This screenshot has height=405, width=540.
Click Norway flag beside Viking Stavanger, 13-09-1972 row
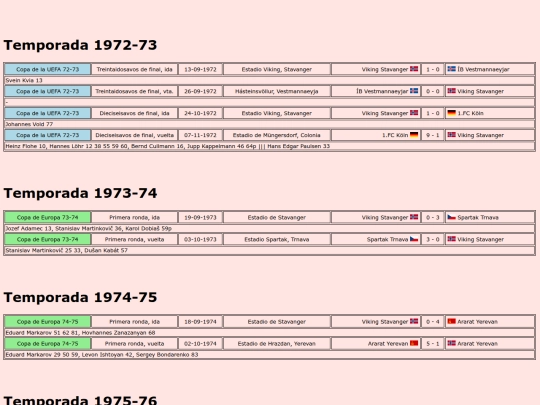click(x=414, y=69)
